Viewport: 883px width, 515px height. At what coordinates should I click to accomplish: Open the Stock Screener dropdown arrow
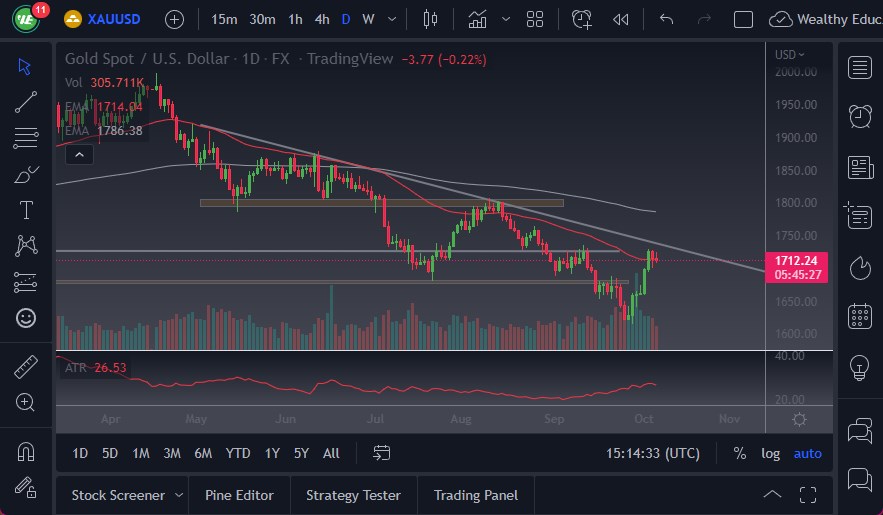(x=179, y=495)
